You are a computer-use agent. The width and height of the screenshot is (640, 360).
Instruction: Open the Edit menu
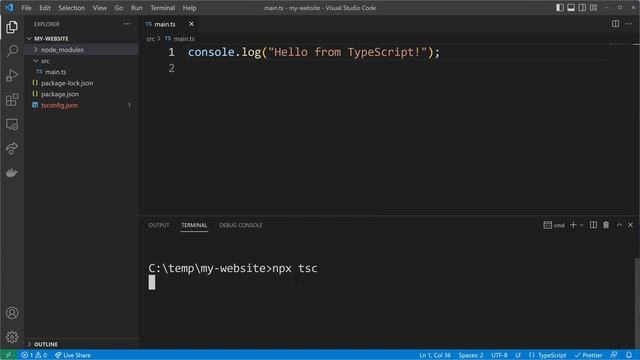tap(44, 8)
